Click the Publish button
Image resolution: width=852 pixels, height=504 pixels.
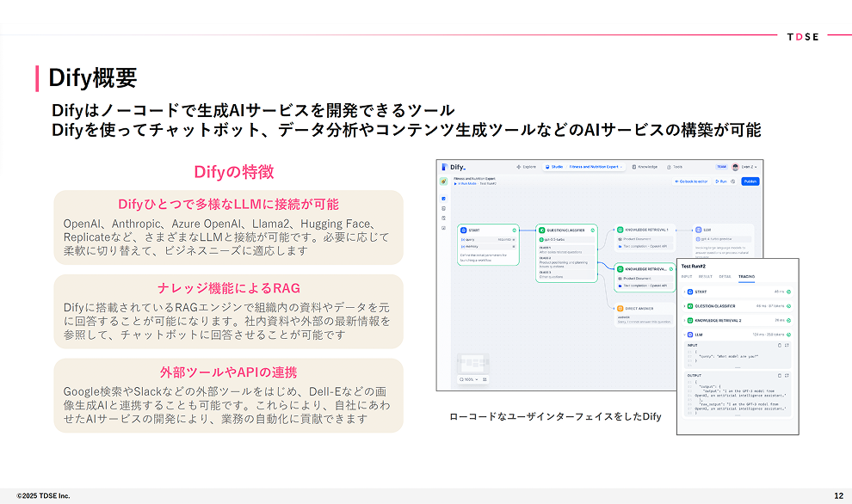pos(750,181)
